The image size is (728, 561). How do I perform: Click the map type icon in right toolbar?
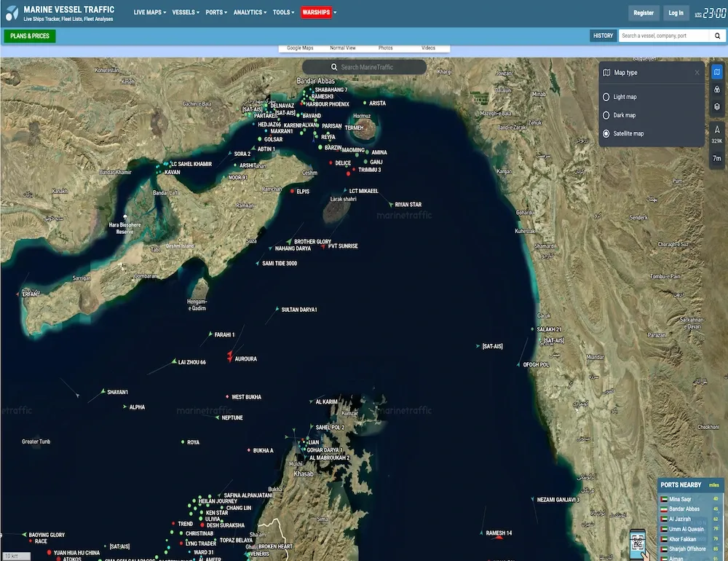(x=717, y=72)
